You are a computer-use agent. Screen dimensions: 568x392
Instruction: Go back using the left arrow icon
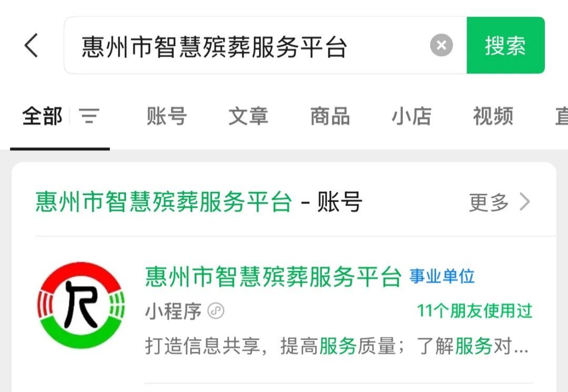pyautogui.click(x=31, y=45)
